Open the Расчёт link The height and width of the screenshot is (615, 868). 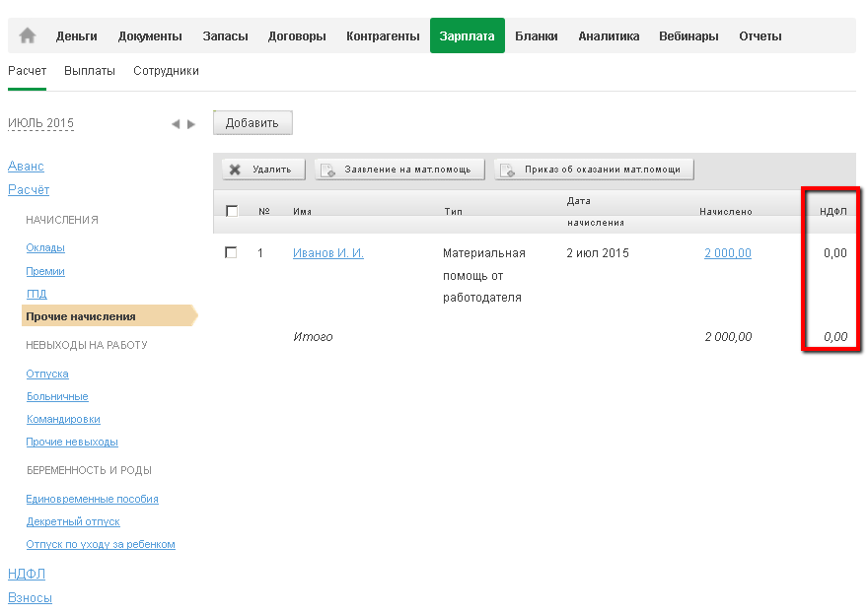[29, 189]
